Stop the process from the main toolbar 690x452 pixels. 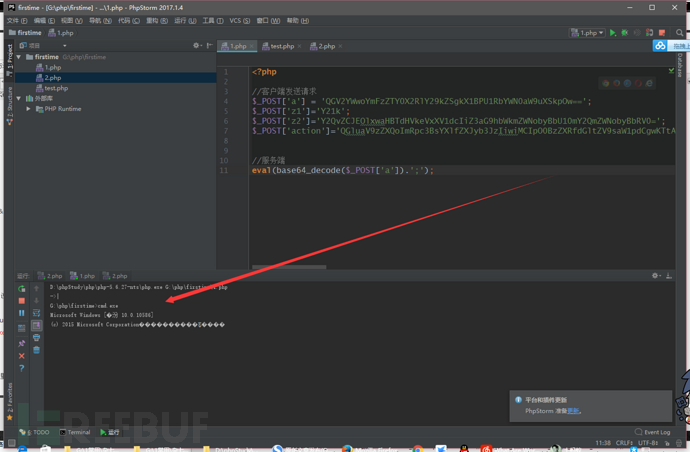tap(661, 33)
